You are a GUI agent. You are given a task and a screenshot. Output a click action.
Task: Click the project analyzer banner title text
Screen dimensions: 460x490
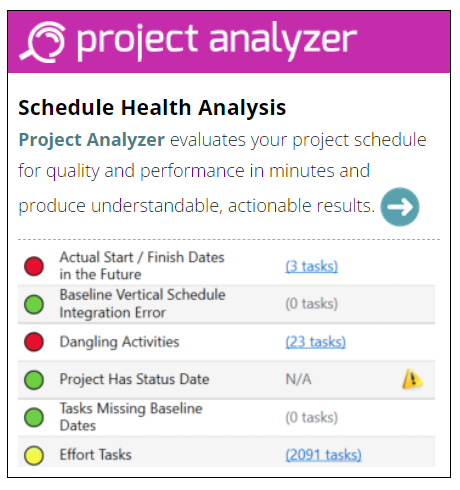coord(217,41)
